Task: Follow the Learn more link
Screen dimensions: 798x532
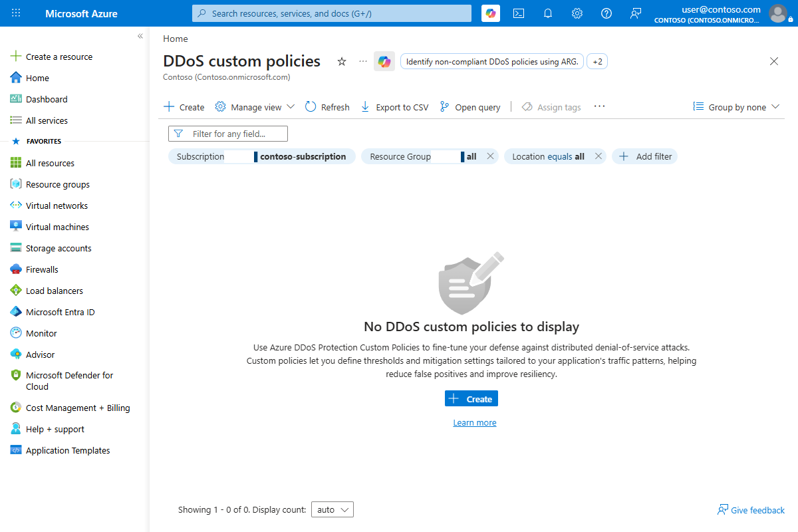Action: pos(475,423)
